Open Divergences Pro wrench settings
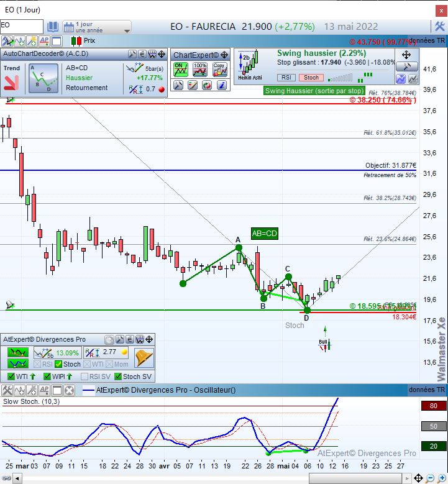This screenshot has width=448, height=484. tap(120, 340)
